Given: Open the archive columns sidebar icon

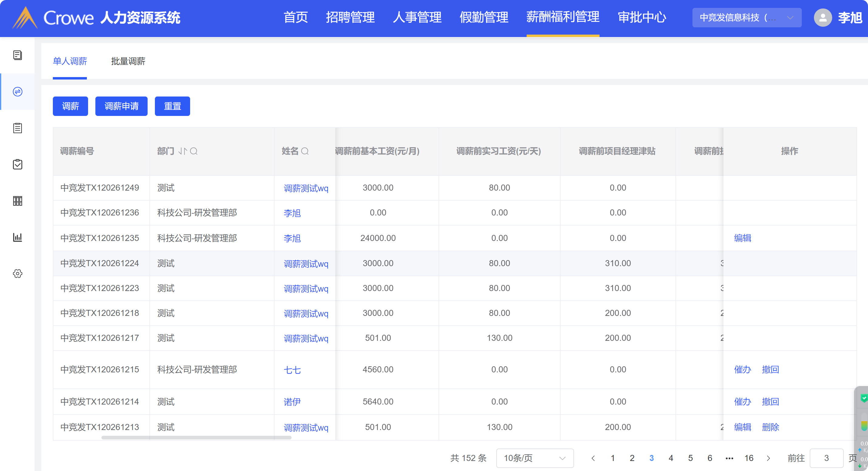Looking at the screenshot, I should 18,201.
